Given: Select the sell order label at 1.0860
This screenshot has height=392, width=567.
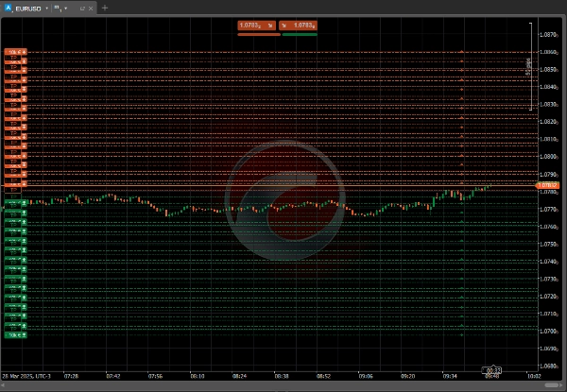Looking at the screenshot, I should point(15,52).
